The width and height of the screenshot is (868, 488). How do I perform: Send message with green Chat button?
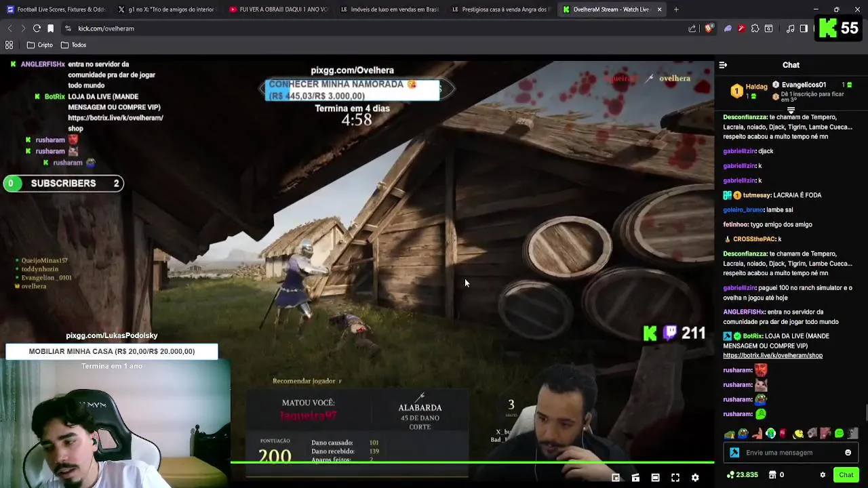click(x=846, y=475)
